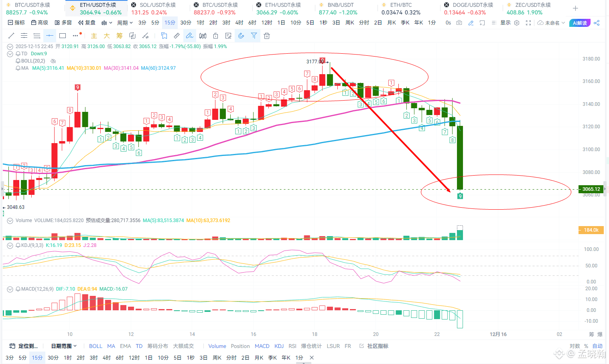The height and width of the screenshot is (364, 609).
Task: Select the horizontal crosshair line tool
Action: tap(50, 36)
